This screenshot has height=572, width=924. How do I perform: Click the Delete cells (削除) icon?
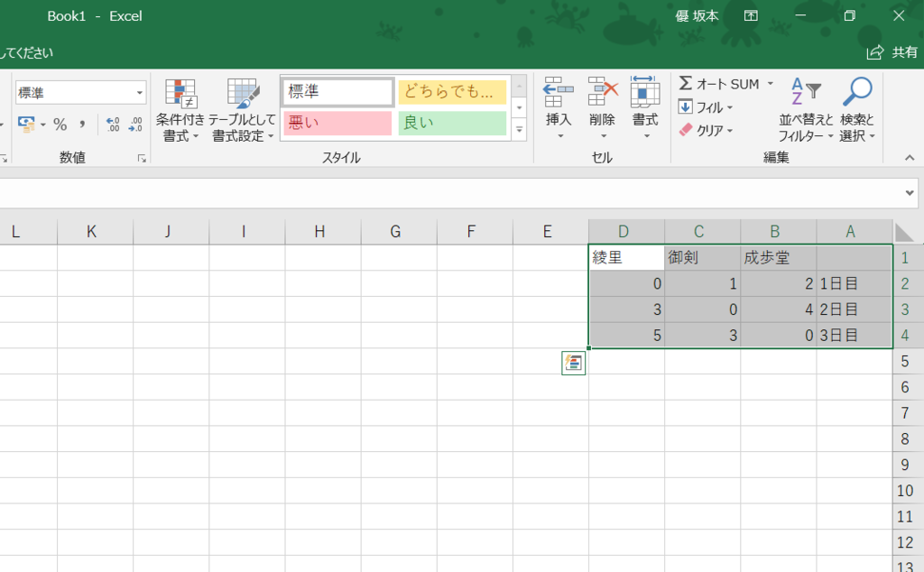pos(602,93)
